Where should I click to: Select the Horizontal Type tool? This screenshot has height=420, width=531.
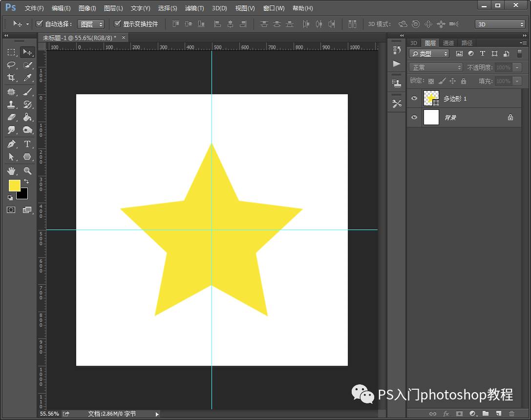coord(27,144)
